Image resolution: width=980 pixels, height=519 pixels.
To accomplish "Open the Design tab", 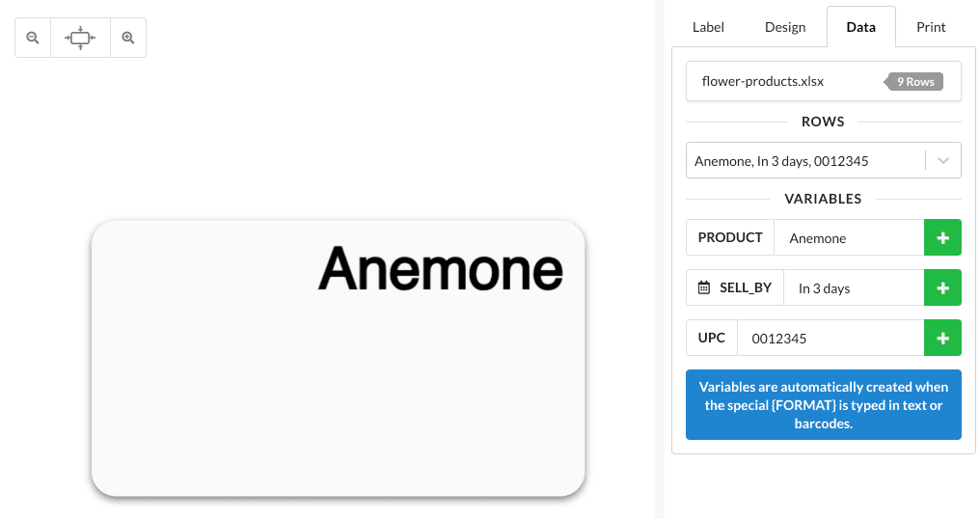I will pos(785,27).
